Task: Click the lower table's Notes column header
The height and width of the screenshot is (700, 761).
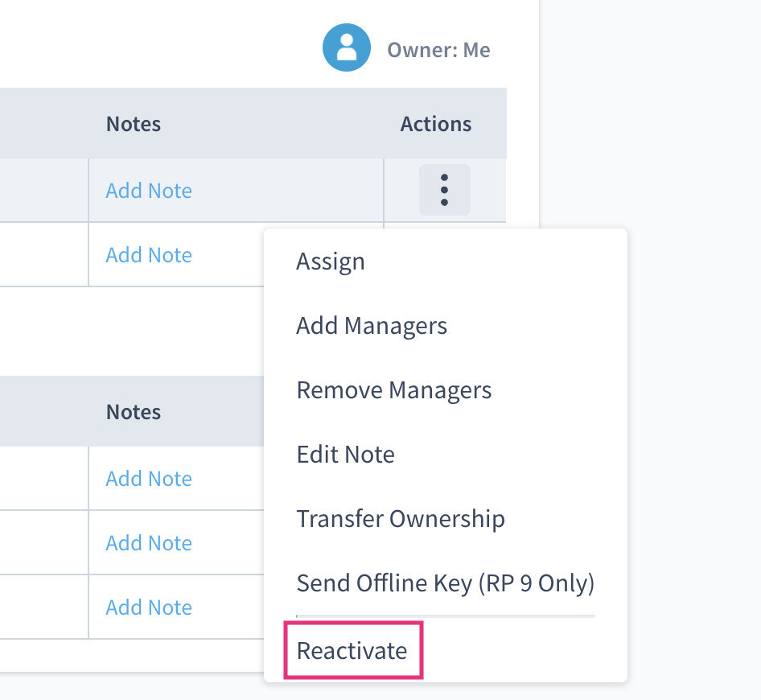Action: [134, 412]
